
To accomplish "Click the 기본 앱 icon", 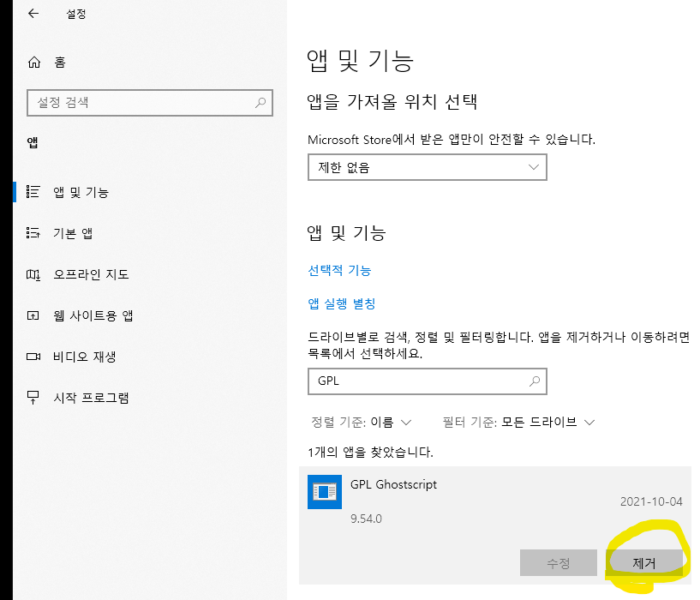I will 33,233.
